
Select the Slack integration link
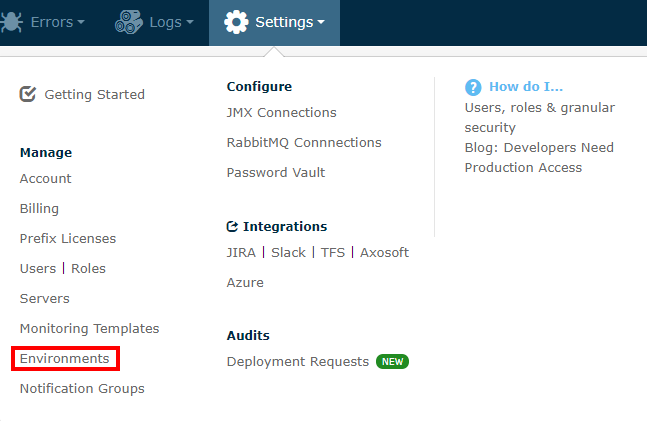[x=288, y=253]
